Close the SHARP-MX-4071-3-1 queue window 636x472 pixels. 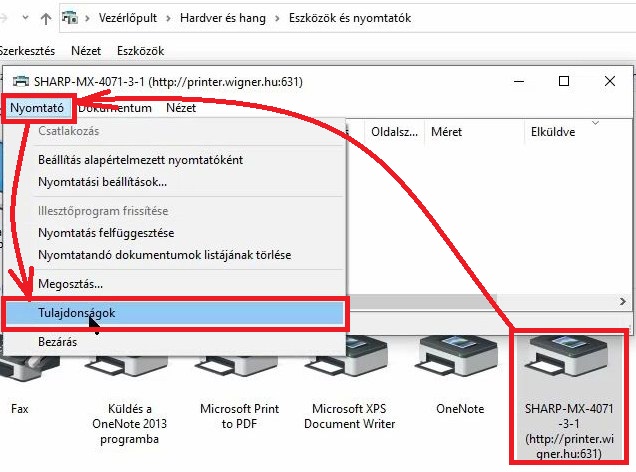pyautogui.click(x=610, y=82)
